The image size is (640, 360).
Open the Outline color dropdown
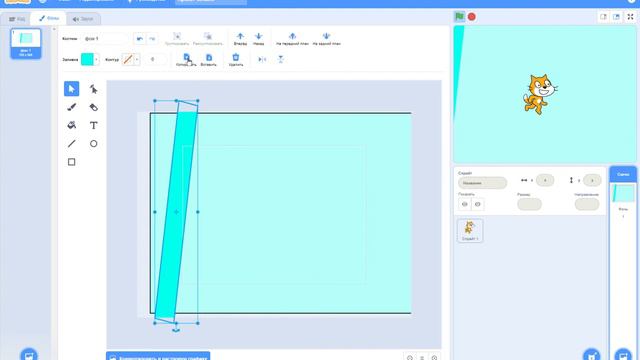pos(137,60)
